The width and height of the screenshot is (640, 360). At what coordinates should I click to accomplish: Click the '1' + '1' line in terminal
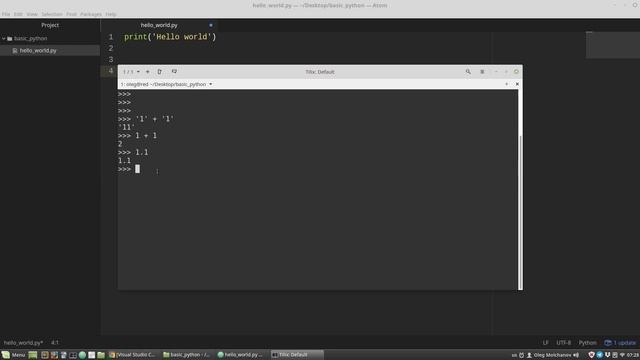tap(146, 119)
